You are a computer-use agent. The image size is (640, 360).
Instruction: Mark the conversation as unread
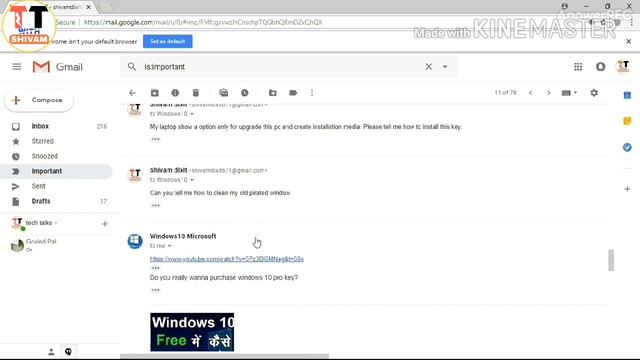click(x=224, y=93)
